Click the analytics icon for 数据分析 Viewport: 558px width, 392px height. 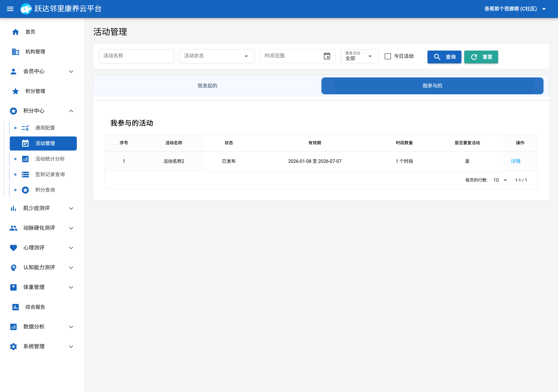tap(13, 327)
